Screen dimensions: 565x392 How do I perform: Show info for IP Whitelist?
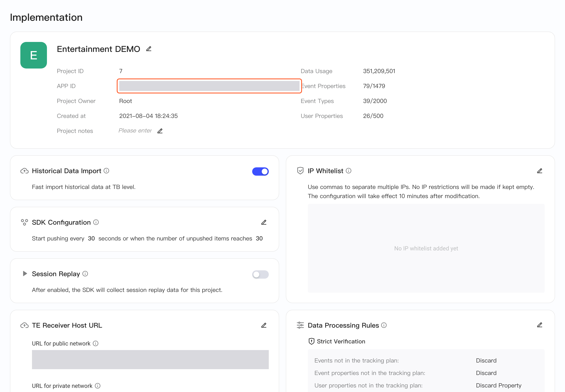(x=349, y=171)
